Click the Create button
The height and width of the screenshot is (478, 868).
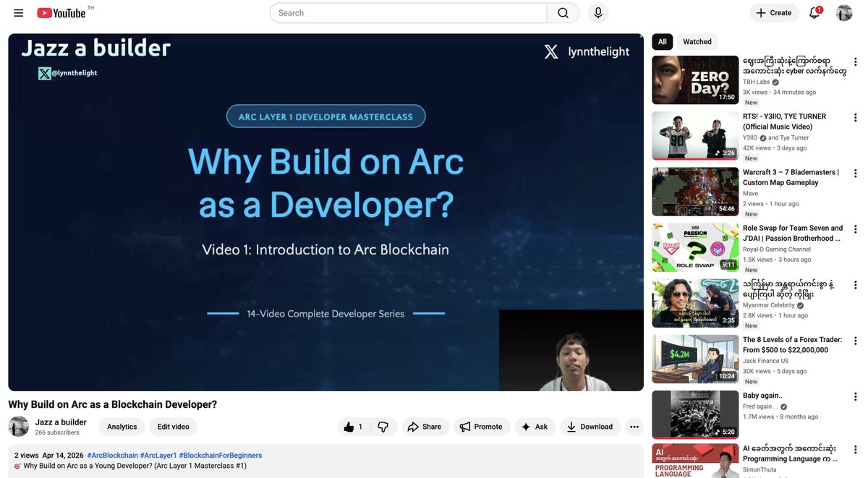[x=774, y=13]
